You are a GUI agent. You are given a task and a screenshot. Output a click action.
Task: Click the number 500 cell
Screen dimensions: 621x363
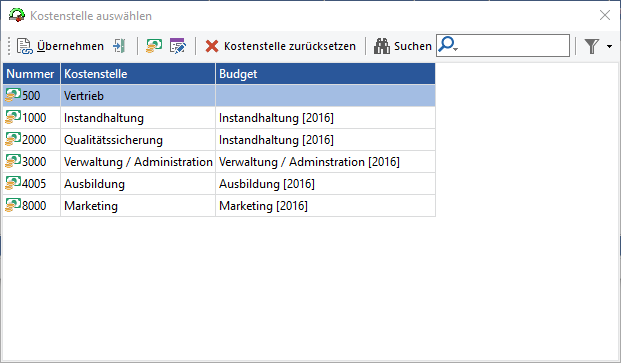click(32, 96)
